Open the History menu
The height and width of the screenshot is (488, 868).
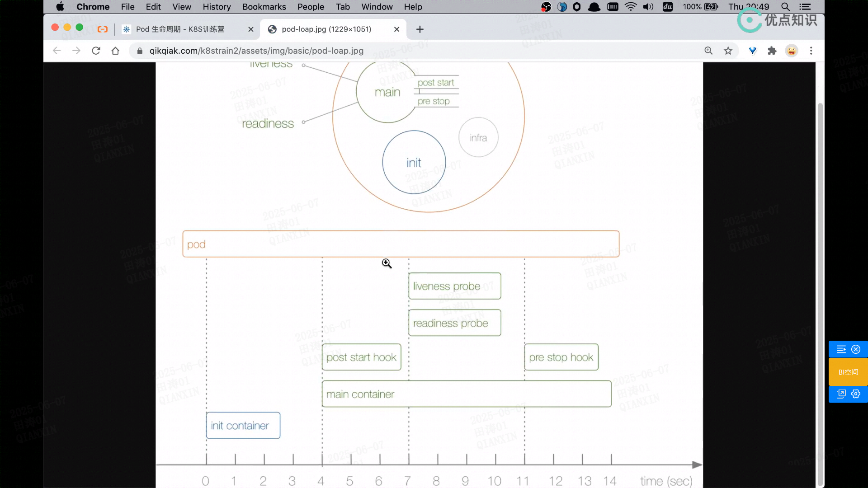(x=217, y=7)
